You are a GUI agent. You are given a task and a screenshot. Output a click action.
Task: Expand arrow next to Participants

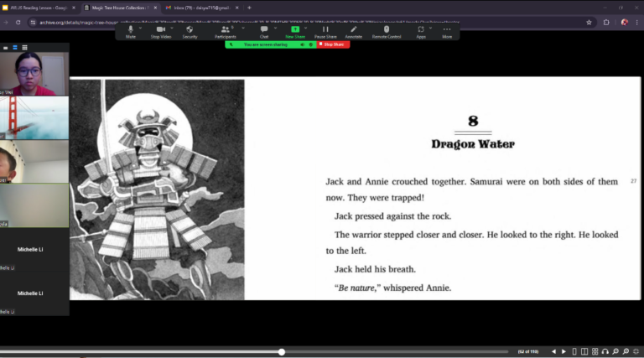click(x=243, y=29)
